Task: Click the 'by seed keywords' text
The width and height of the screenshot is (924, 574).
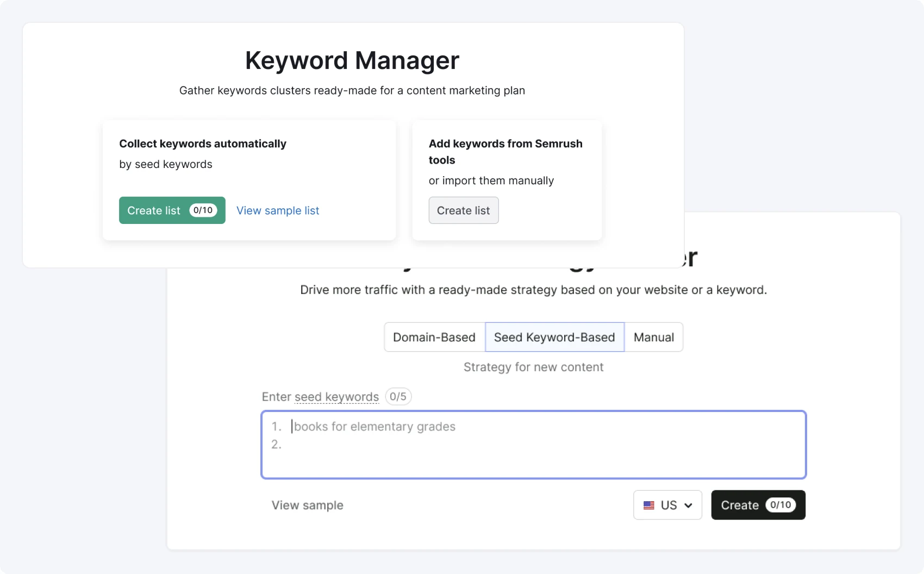Action: tap(166, 164)
